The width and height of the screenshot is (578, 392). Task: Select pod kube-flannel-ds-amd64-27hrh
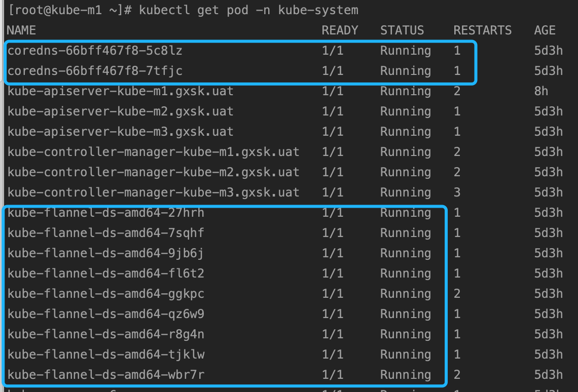(106, 213)
